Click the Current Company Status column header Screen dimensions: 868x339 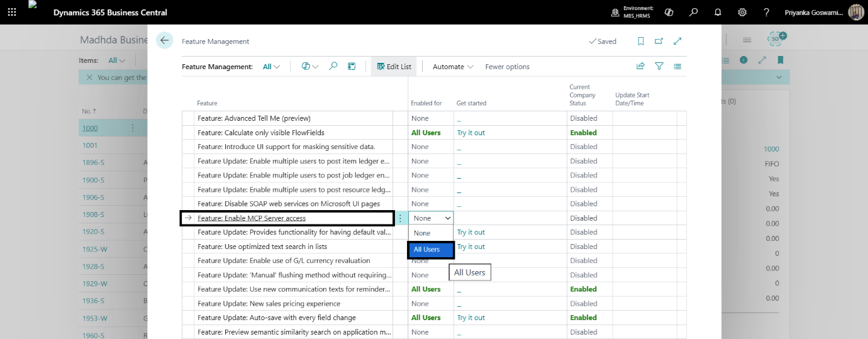[x=582, y=95]
